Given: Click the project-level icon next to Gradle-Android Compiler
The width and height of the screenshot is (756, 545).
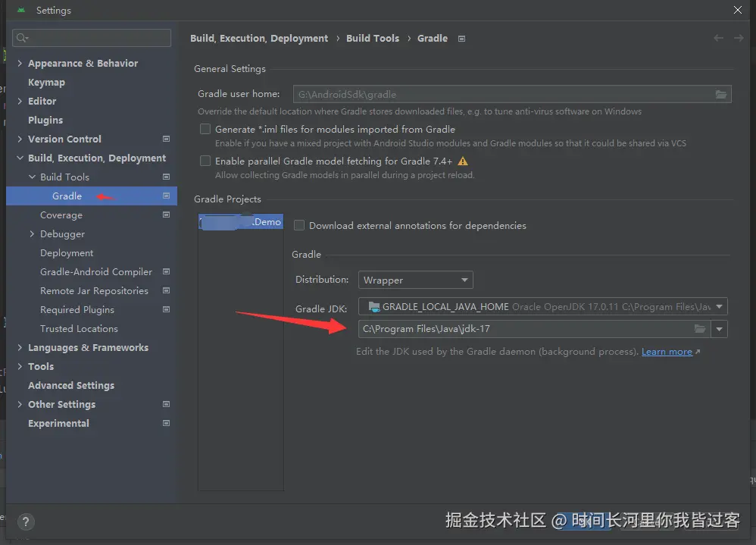Looking at the screenshot, I should (x=167, y=271).
